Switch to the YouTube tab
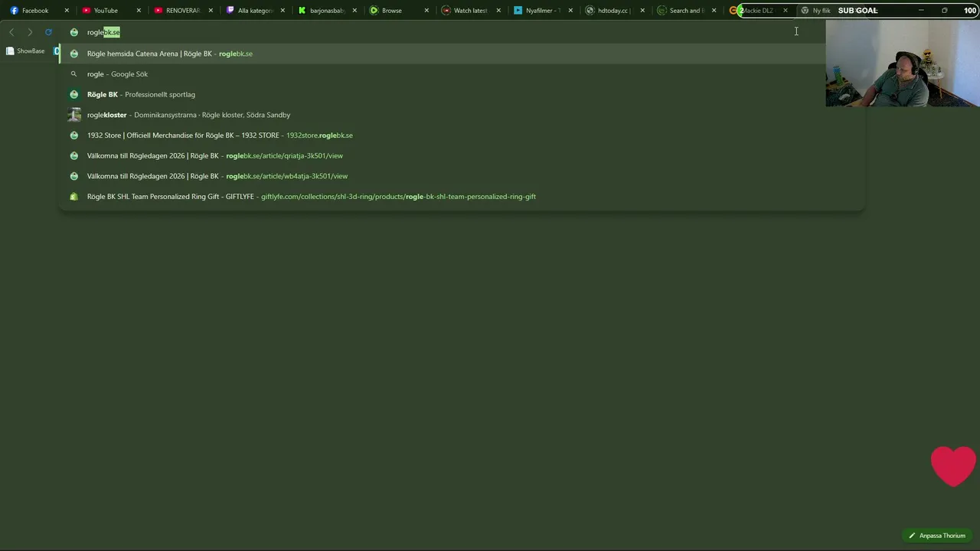 (x=106, y=11)
